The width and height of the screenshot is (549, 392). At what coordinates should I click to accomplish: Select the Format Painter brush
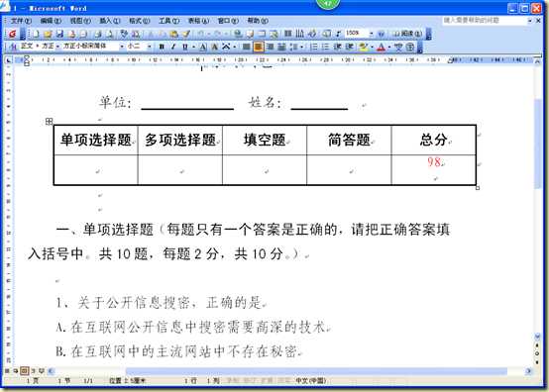186,34
